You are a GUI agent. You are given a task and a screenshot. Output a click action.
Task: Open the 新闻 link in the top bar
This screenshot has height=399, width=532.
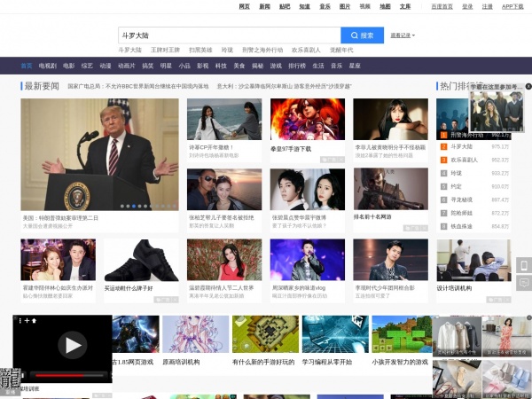pos(264,6)
